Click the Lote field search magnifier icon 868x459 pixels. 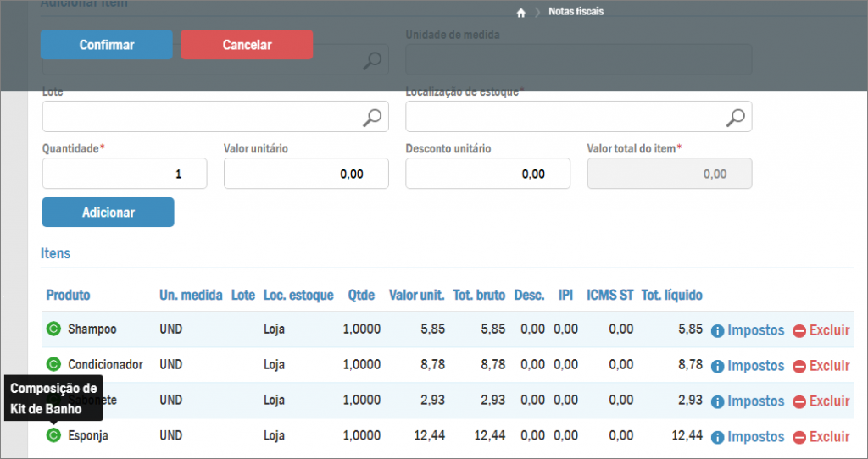coord(372,118)
